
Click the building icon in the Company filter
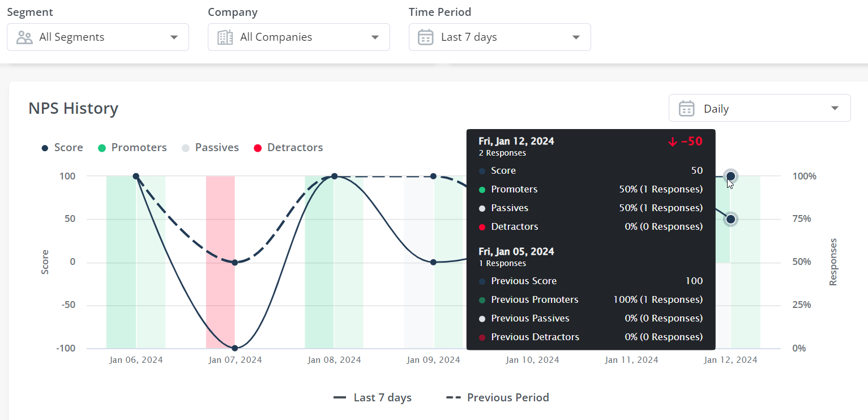pyautogui.click(x=225, y=37)
